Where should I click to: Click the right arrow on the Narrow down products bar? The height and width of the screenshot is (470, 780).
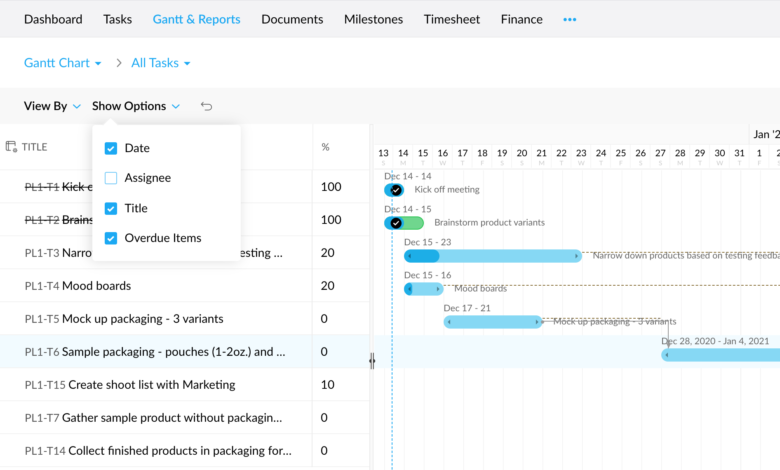tap(576, 256)
